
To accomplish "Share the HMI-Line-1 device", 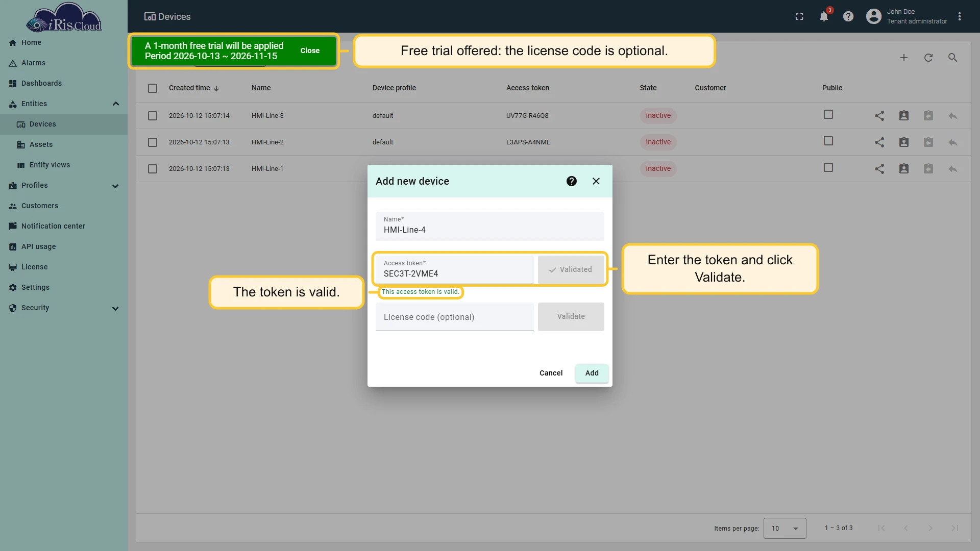I will click(879, 169).
